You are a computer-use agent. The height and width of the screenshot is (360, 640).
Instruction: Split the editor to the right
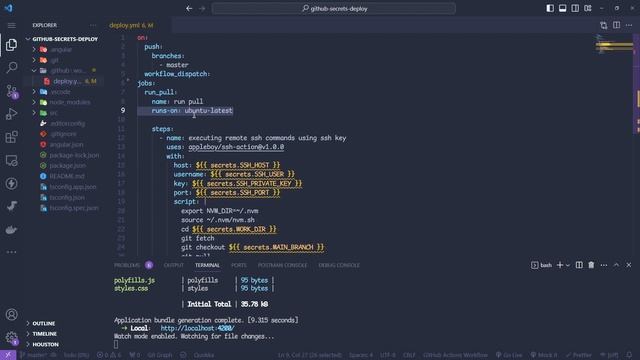point(616,25)
